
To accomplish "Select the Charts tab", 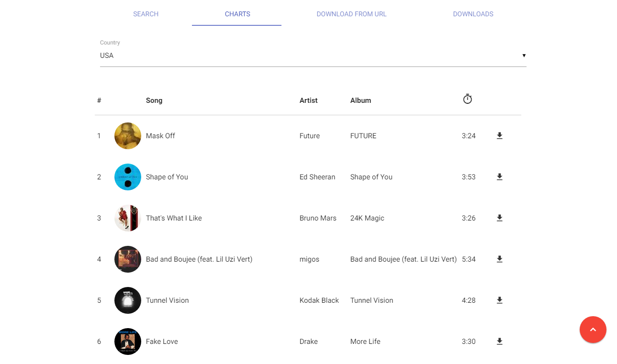I will (237, 14).
